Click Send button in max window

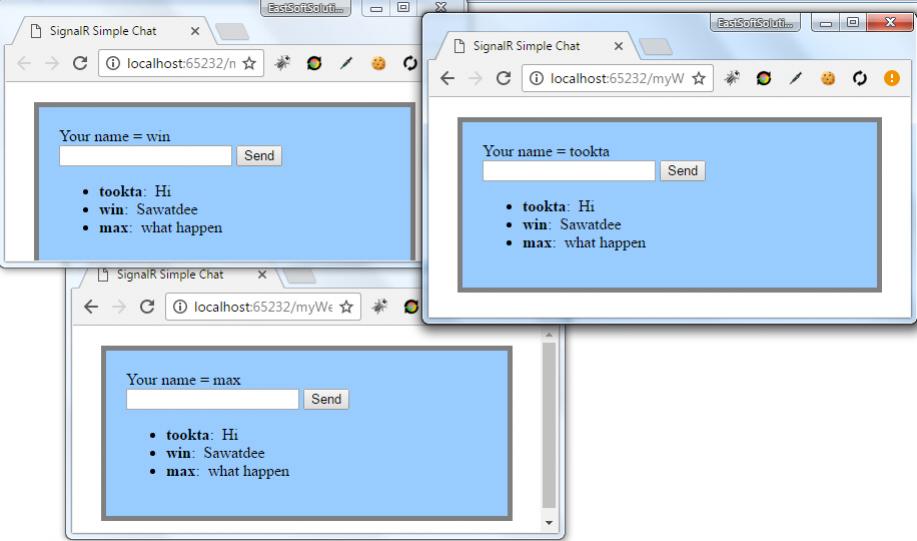(x=326, y=399)
